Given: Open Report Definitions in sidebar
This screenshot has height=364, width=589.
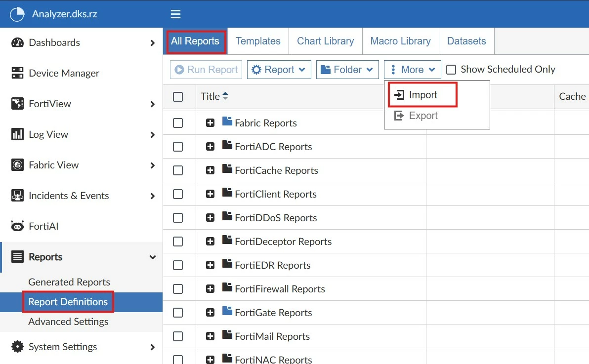Looking at the screenshot, I should coord(68,302).
